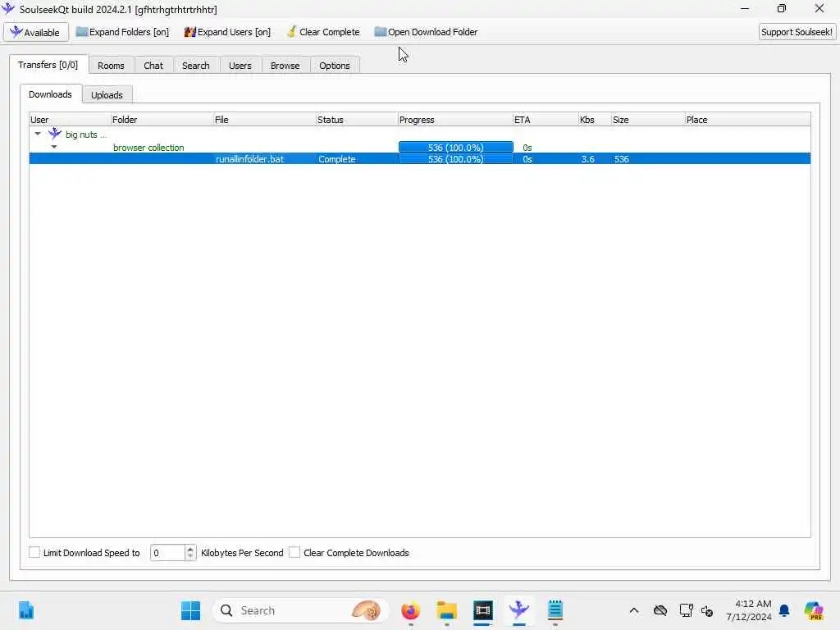Viewport: 840px width, 630px height.
Task: Click the taskbar Search box
Action: [300, 610]
